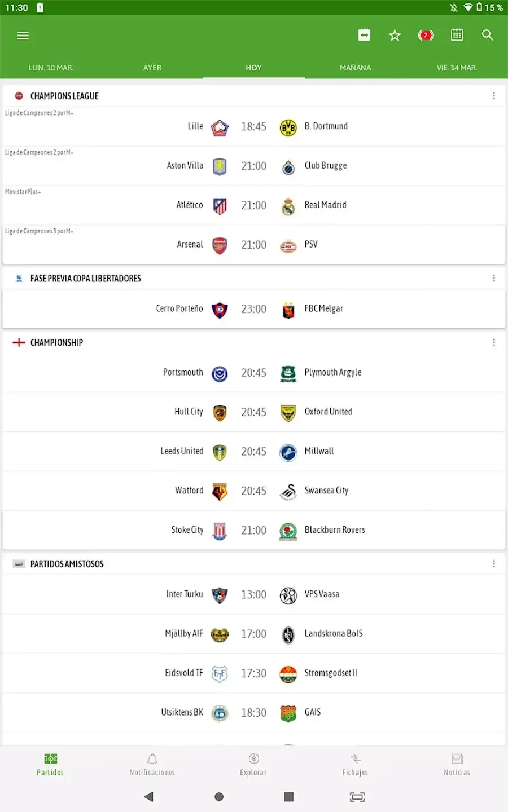This screenshot has width=508, height=812.
Task: Switch to the MAÑANA tab
Action: pyautogui.click(x=356, y=68)
